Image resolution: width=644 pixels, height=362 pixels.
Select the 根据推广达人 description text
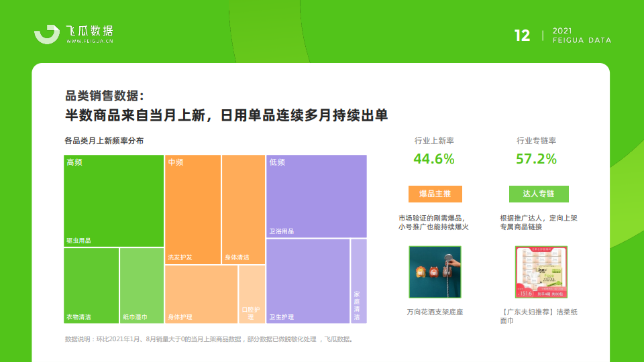click(539, 223)
